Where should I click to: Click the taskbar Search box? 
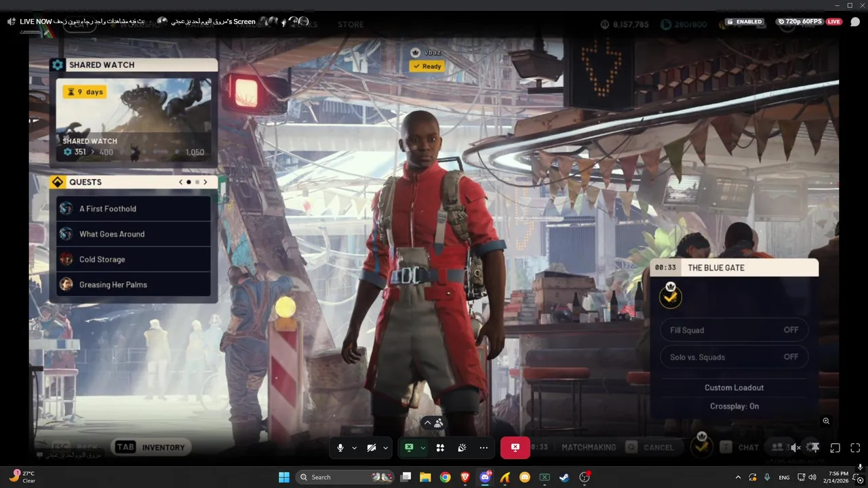[345, 477]
